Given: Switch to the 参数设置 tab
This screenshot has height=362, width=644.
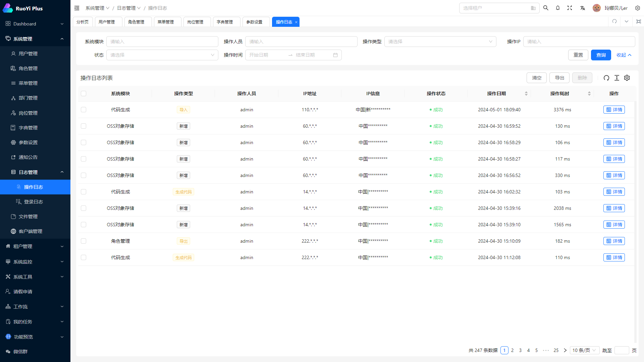Looking at the screenshot, I should 256,22.
